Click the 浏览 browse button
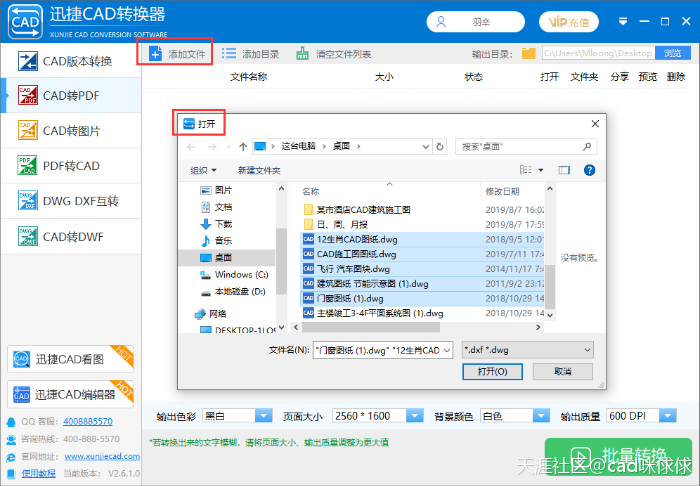The width and height of the screenshot is (700, 486). point(672,54)
